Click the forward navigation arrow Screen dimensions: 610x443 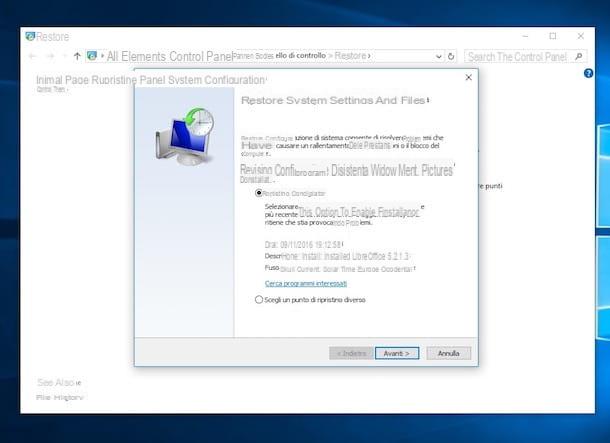(51, 56)
